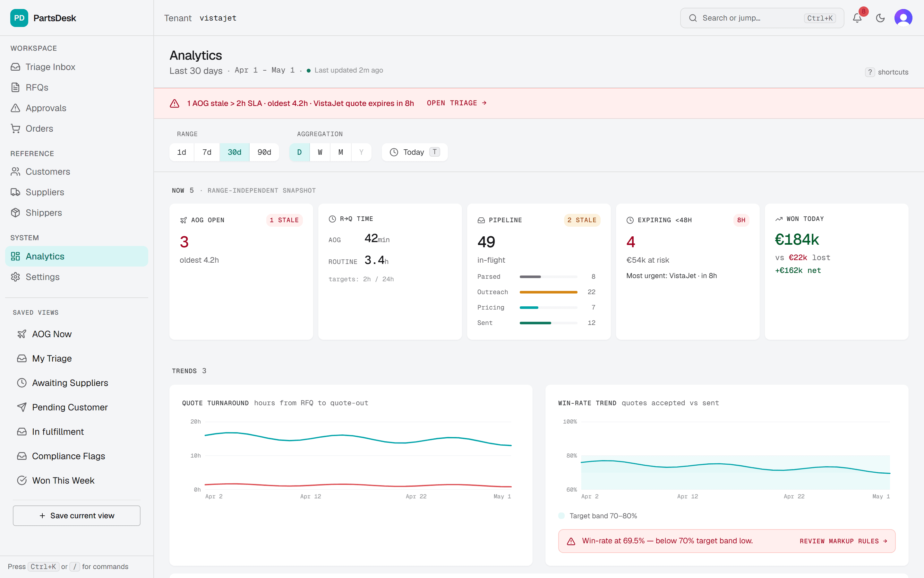Click the Expiring <48h clock icon
This screenshot has height=578, width=924.
630,220
